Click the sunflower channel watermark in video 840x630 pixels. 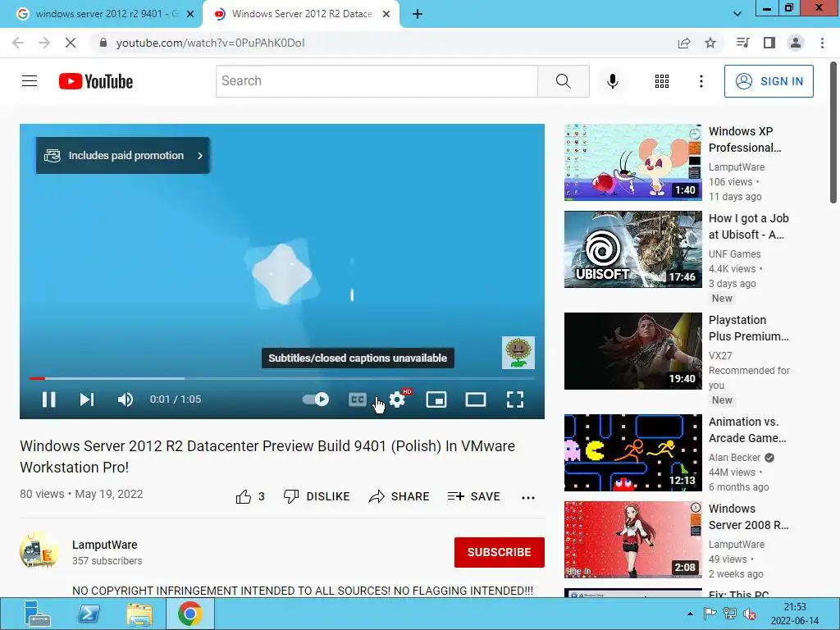click(x=518, y=353)
